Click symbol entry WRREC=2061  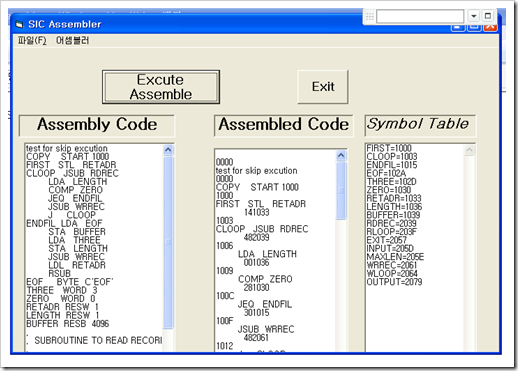[392, 265]
